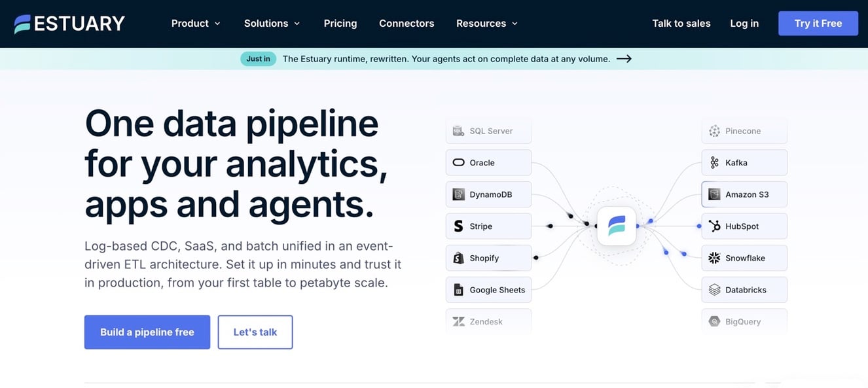Screen dimensions: 868x388
Task: Click the Kafka destination icon
Action: pyautogui.click(x=714, y=163)
